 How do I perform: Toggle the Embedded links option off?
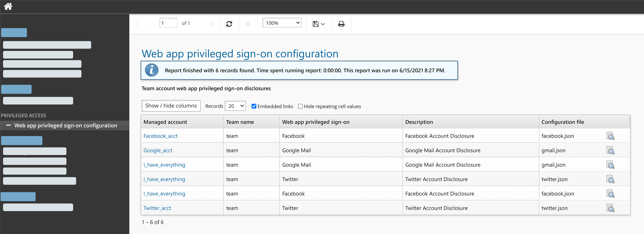point(254,106)
